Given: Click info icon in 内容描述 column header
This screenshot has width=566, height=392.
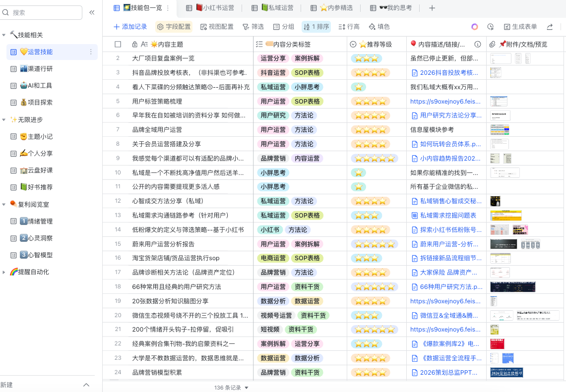Looking at the screenshot, I should click(x=478, y=44).
